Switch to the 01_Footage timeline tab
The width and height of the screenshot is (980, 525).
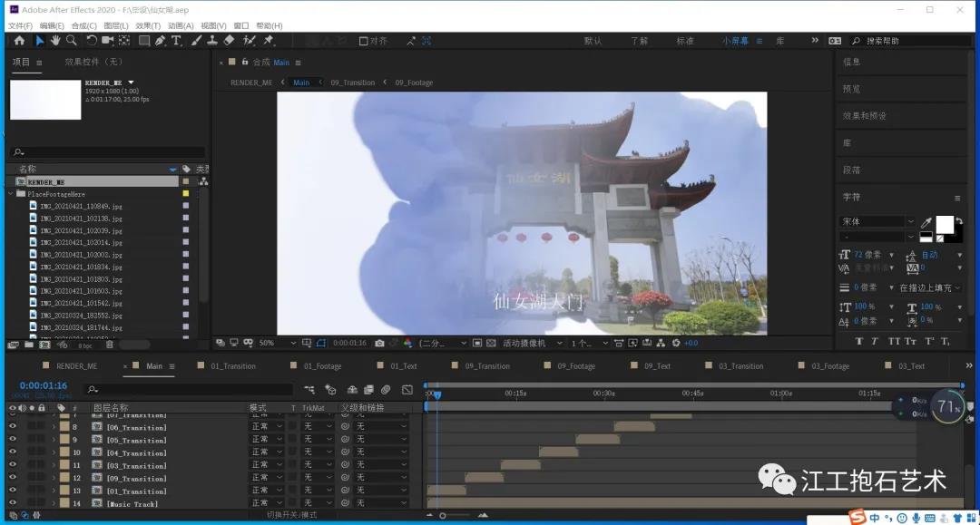322,366
